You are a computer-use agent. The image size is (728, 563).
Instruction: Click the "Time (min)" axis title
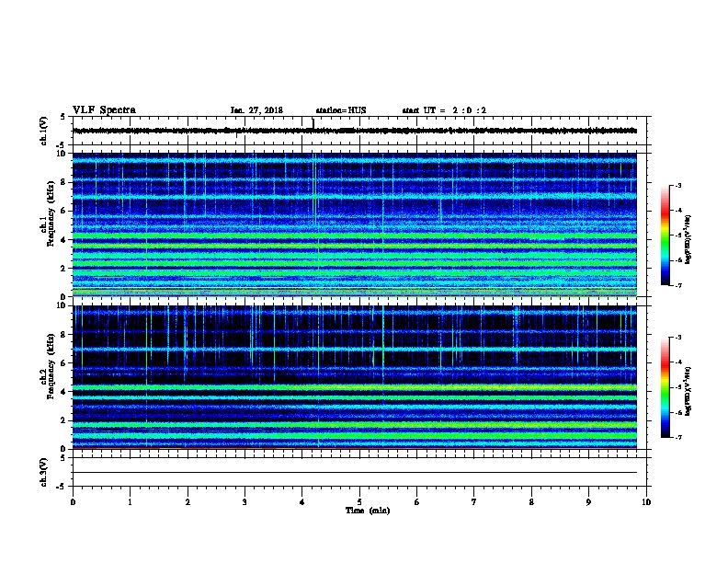click(368, 511)
